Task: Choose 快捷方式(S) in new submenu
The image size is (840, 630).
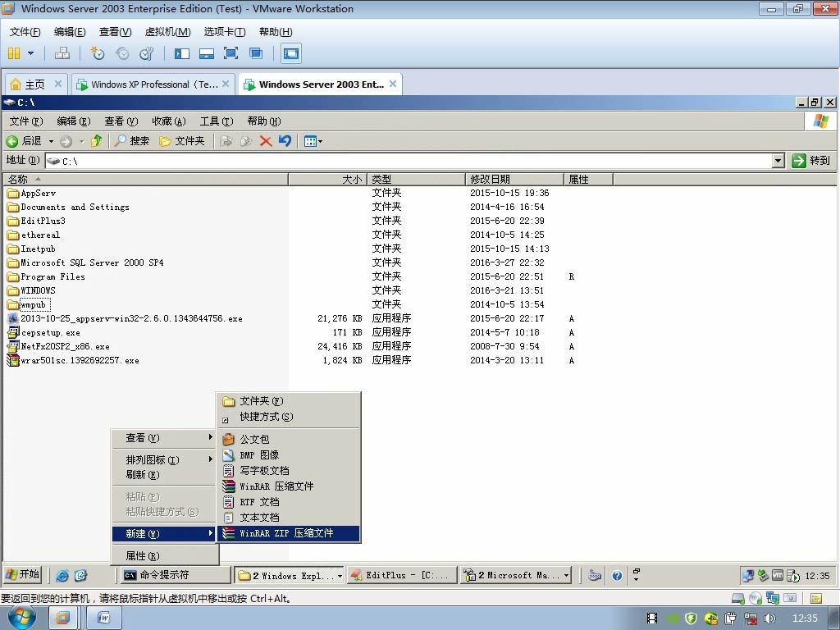Action: pyautogui.click(x=288, y=417)
